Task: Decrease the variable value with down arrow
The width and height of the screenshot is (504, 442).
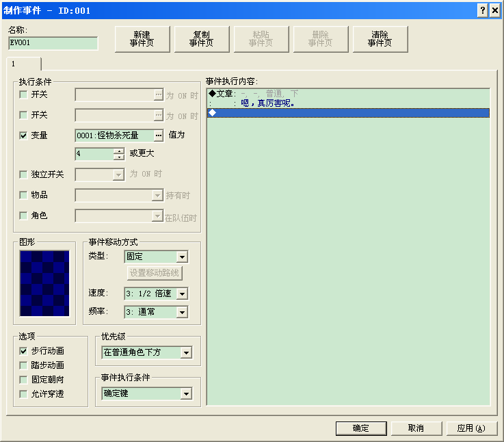Action: (x=119, y=157)
